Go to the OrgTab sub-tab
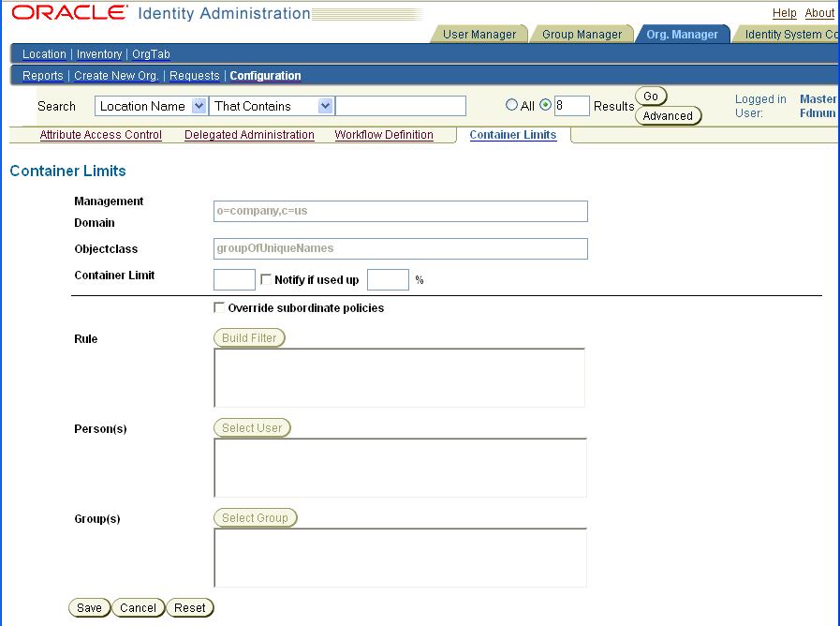The height and width of the screenshot is (626, 840). point(151,54)
